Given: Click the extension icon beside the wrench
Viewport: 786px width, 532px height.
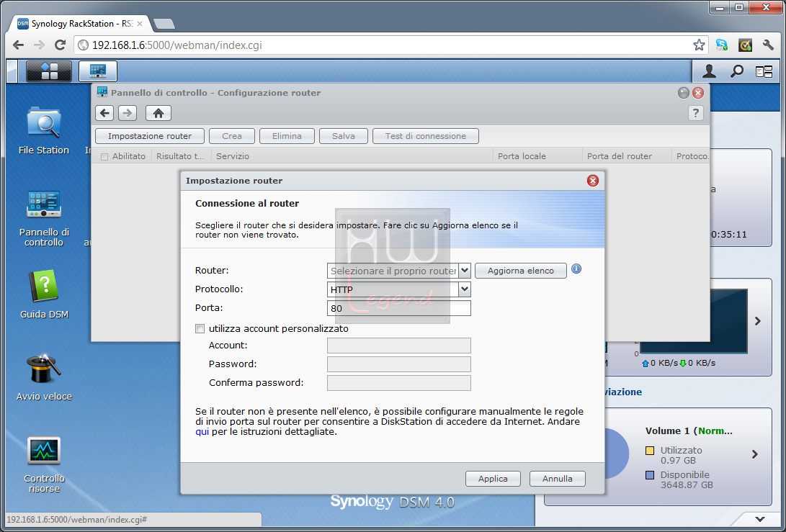Looking at the screenshot, I should coord(746,45).
